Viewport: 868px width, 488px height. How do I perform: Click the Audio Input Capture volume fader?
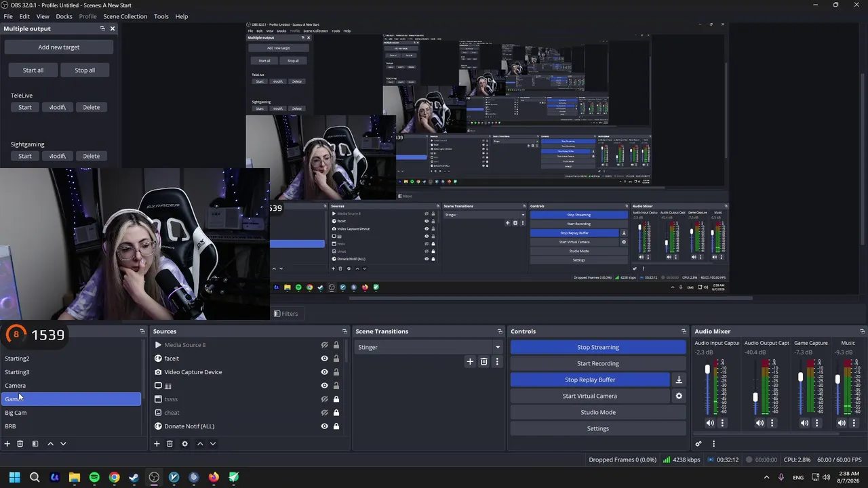pyautogui.click(x=707, y=369)
